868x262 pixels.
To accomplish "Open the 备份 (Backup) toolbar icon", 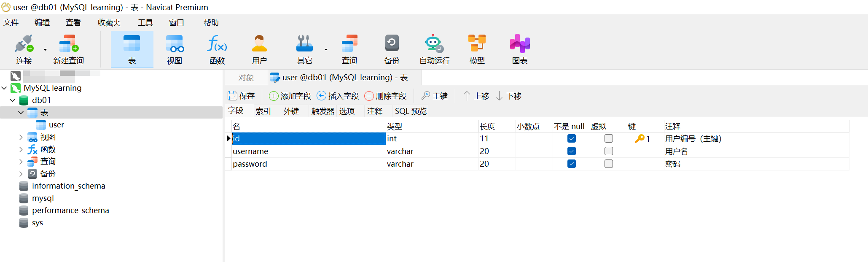I will [392, 49].
